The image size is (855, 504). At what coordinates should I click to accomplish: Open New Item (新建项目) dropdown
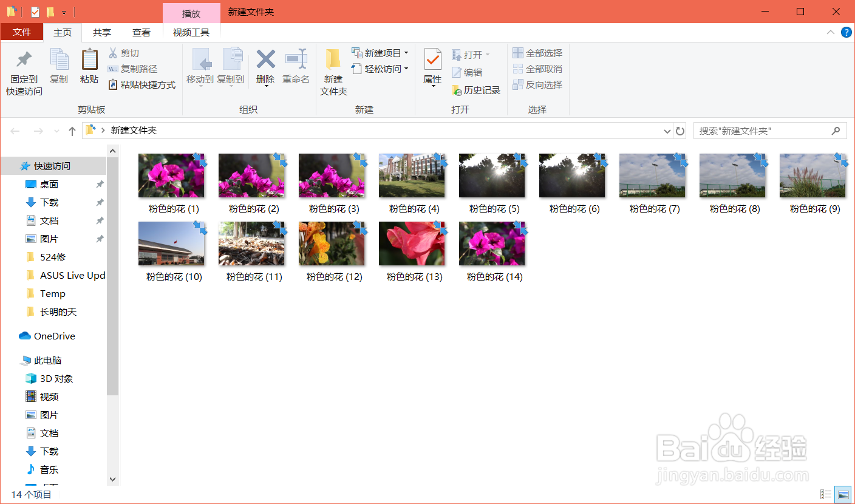coord(406,53)
